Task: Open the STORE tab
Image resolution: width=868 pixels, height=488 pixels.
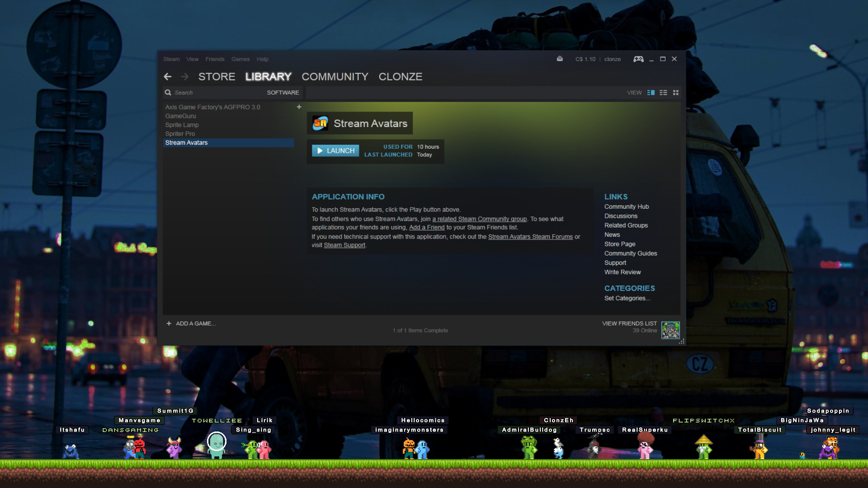Action: click(216, 76)
